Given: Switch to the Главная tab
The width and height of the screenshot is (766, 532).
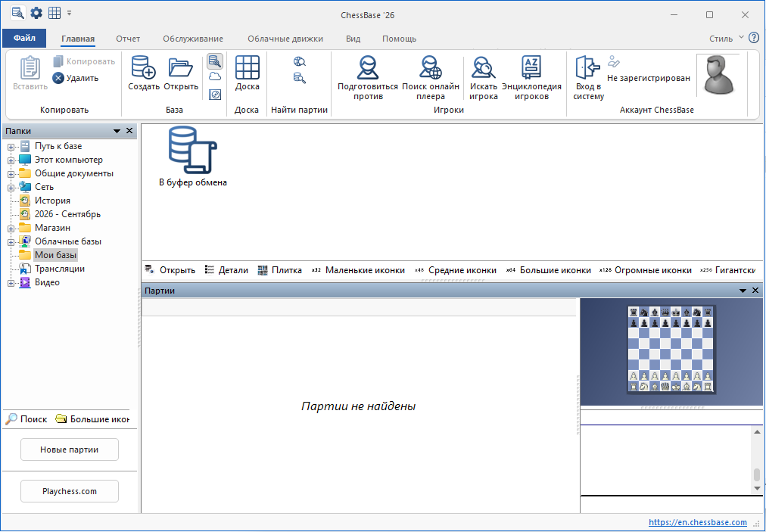Looking at the screenshot, I should 78,39.
